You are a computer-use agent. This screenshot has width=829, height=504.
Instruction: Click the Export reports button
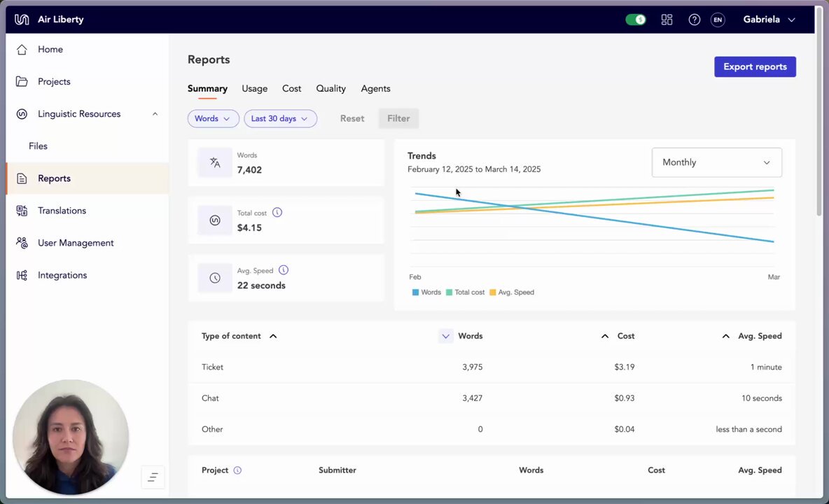tap(755, 66)
